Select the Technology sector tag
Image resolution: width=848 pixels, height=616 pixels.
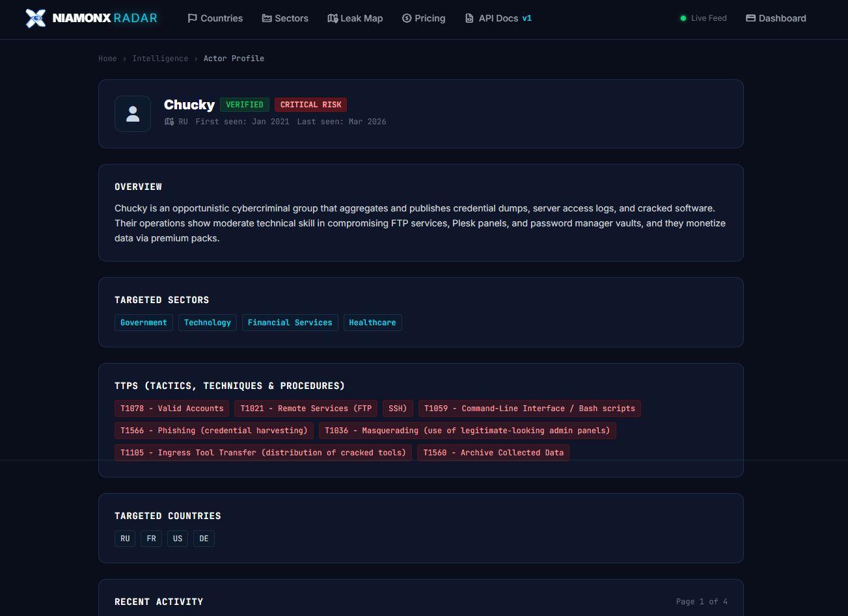pos(208,323)
